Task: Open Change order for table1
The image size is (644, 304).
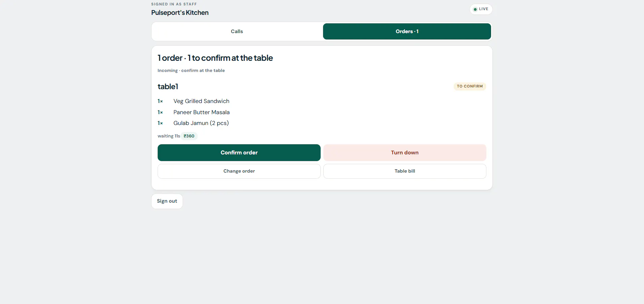Action: point(239,171)
